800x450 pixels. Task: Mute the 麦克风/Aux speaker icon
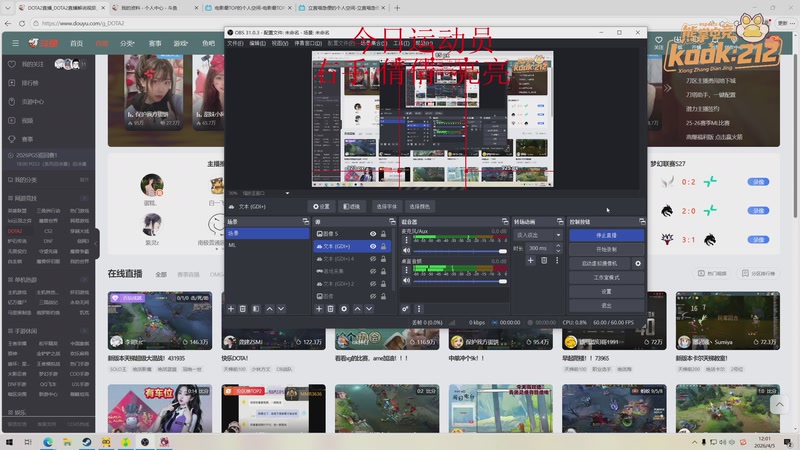[407, 251]
